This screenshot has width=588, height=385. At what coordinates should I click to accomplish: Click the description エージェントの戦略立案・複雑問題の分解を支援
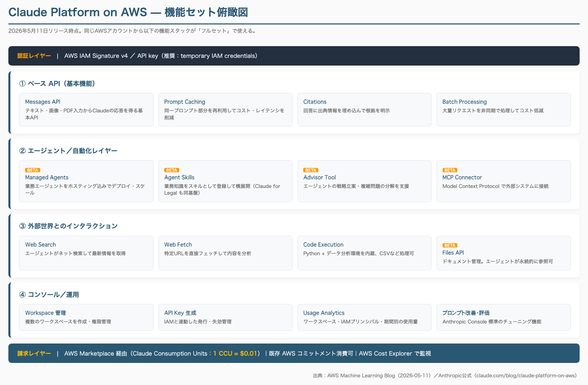click(356, 186)
